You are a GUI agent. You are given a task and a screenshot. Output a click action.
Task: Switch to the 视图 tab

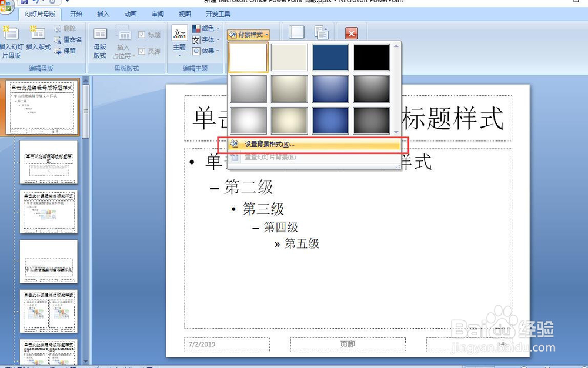185,14
